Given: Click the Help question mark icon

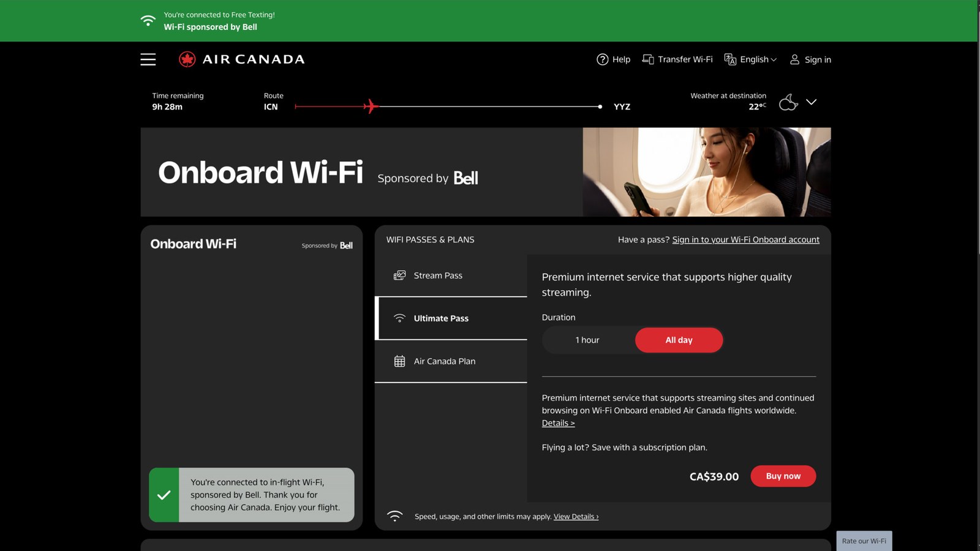Looking at the screenshot, I should [602, 59].
